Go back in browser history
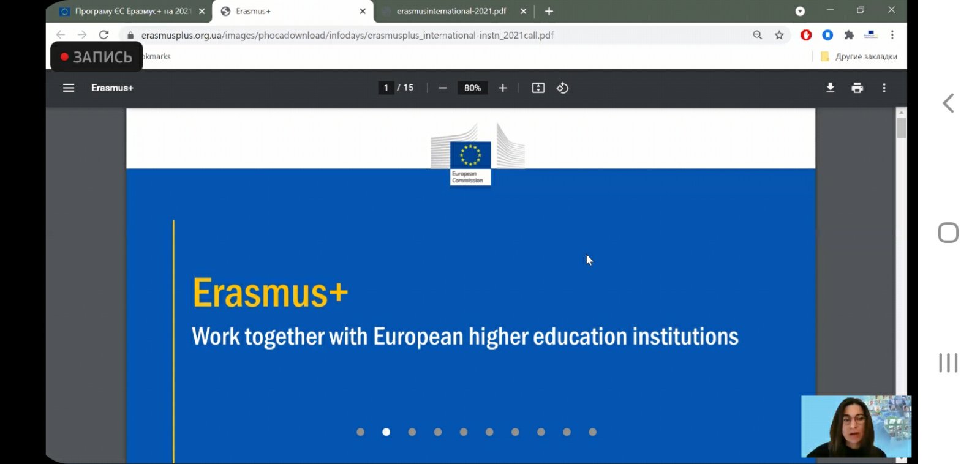Screen dimensions: 980x464 [60, 35]
